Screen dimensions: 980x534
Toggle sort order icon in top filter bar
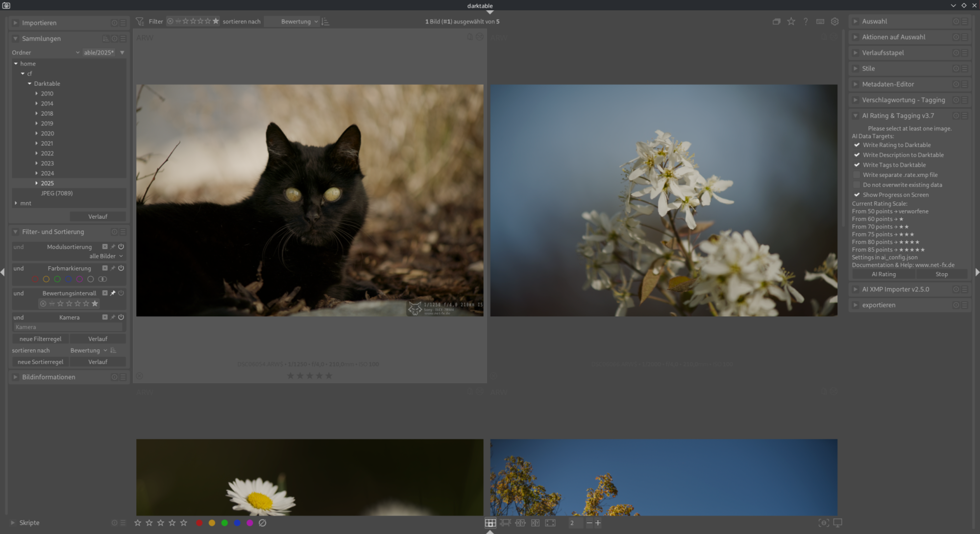[x=325, y=22]
